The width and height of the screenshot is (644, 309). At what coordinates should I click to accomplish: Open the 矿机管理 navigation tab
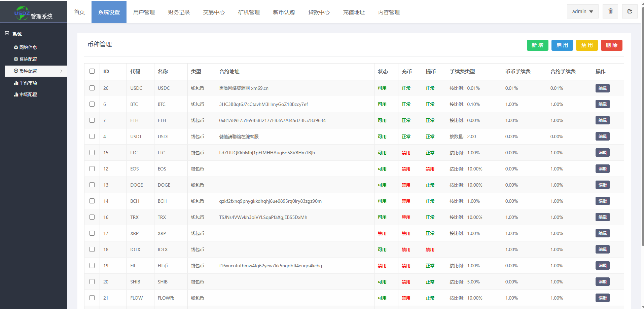pos(249,12)
